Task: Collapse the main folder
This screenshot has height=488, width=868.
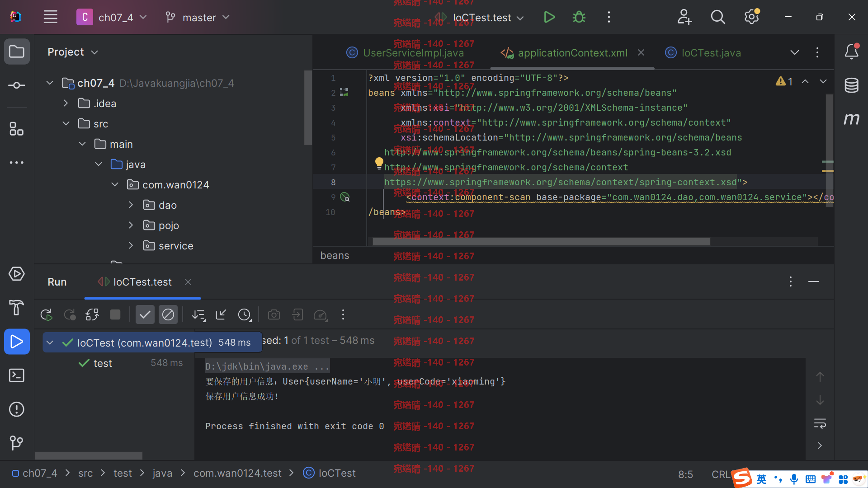Action: click(x=82, y=144)
